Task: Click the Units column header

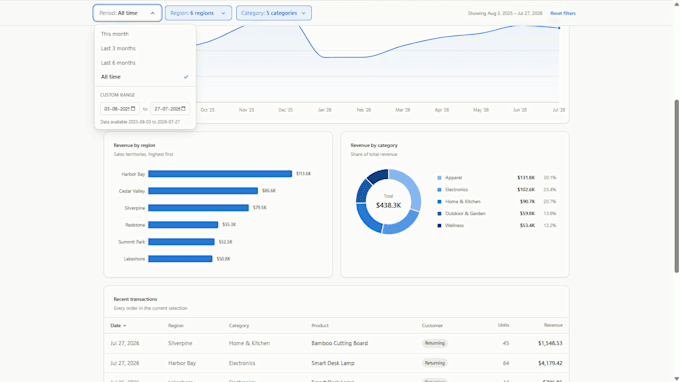Action: click(503, 325)
